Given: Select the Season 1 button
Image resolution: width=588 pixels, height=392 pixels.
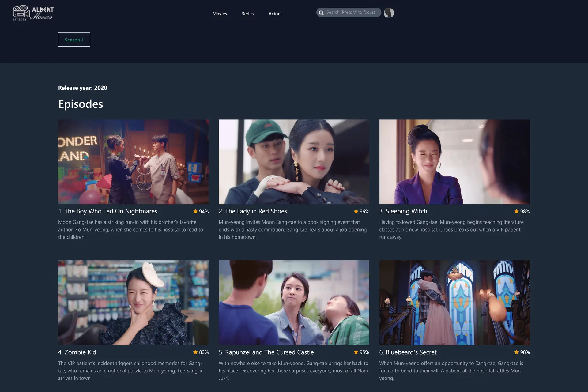Looking at the screenshot, I should point(74,40).
